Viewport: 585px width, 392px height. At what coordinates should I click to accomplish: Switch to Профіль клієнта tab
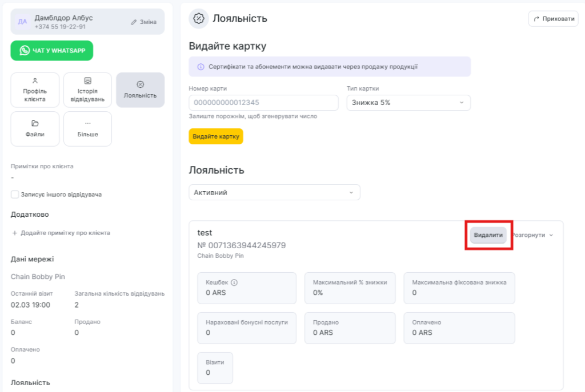pyautogui.click(x=35, y=90)
